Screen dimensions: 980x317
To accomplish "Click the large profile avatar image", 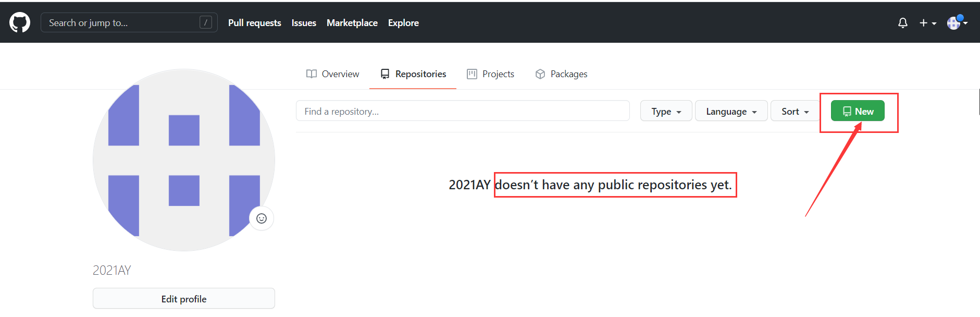I will [x=184, y=160].
